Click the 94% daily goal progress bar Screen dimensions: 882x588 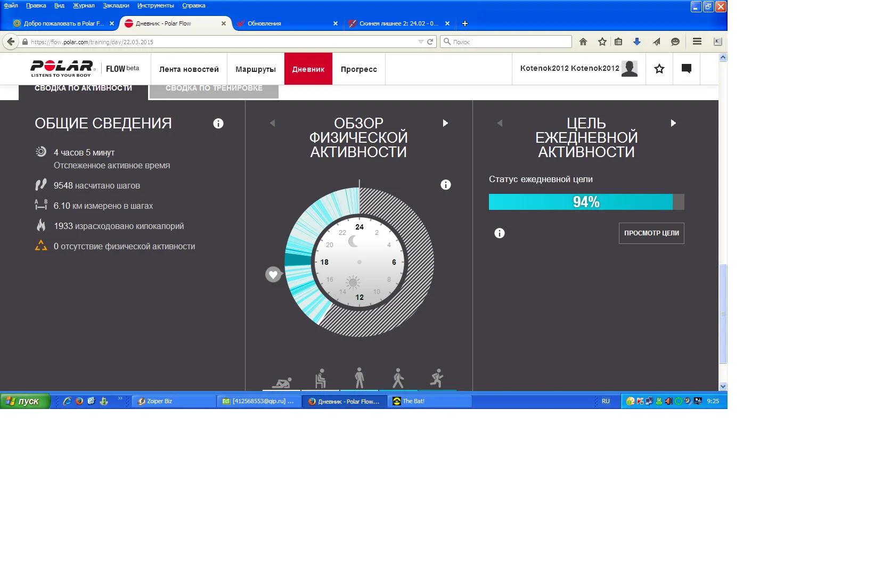[x=586, y=202]
